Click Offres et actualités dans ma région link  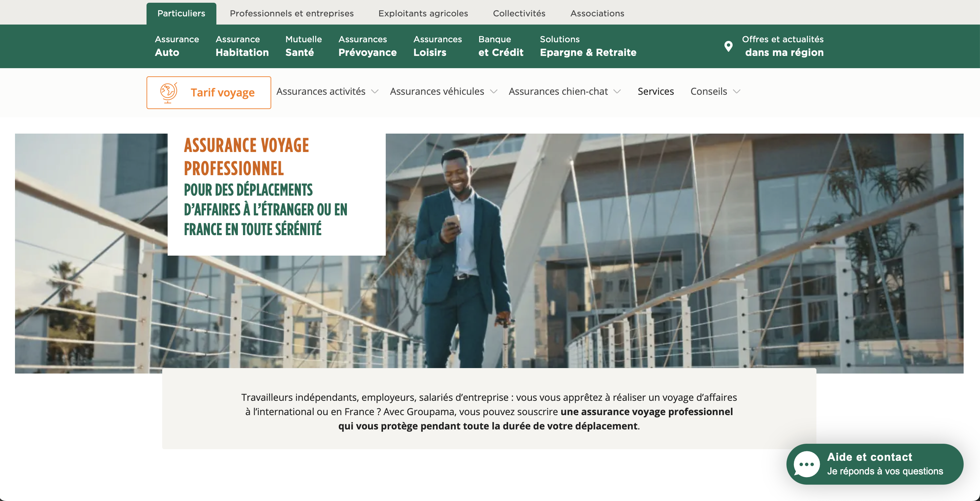[774, 45]
